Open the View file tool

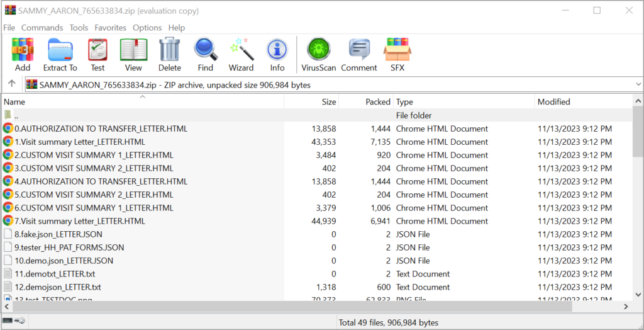[x=133, y=54]
